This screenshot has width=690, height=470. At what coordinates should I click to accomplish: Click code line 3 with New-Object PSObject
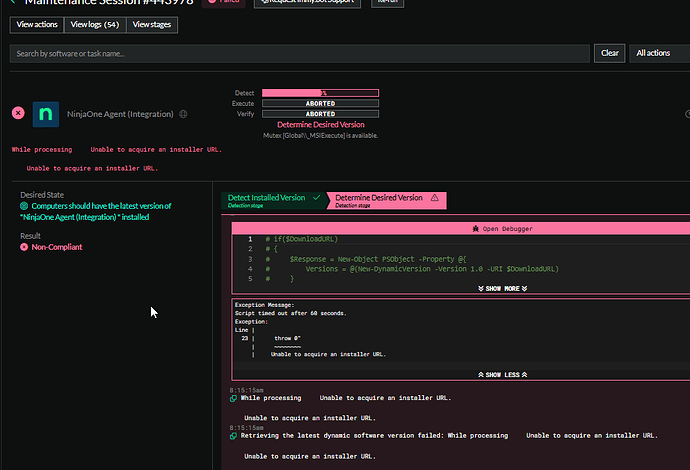(366, 259)
